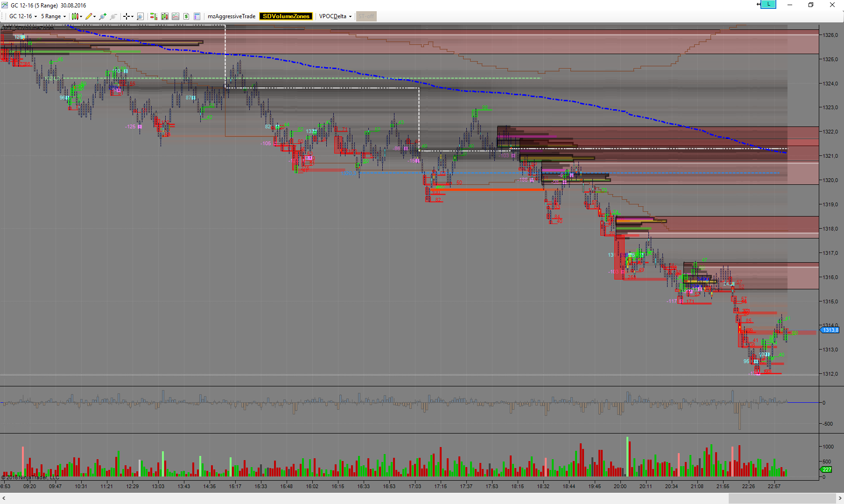Image resolution: width=844 pixels, height=504 pixels.
Task: Select the crosshair cursor tool
Action: click(x=127, y=16)
